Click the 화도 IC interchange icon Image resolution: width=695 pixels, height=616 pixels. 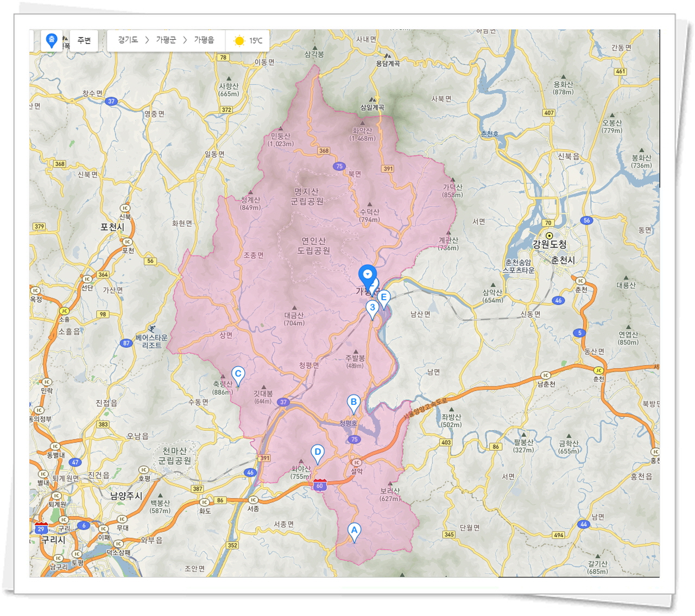click(205, 503)
